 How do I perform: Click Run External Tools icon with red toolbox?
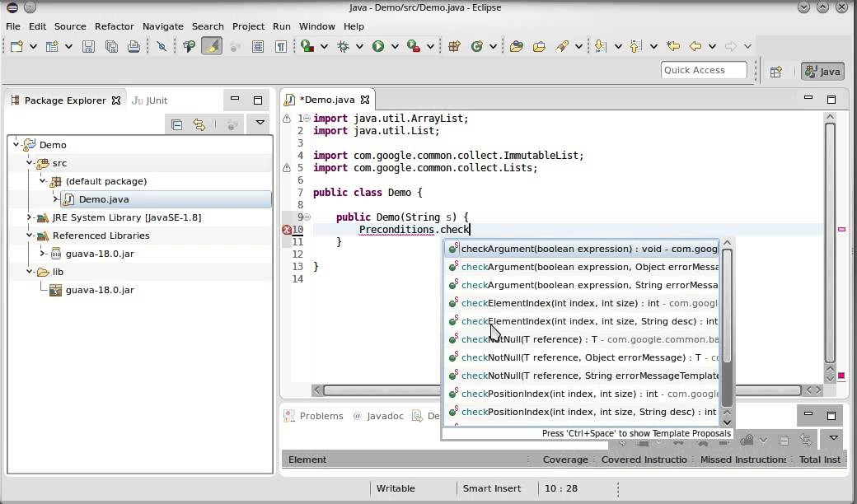[414, 46]
